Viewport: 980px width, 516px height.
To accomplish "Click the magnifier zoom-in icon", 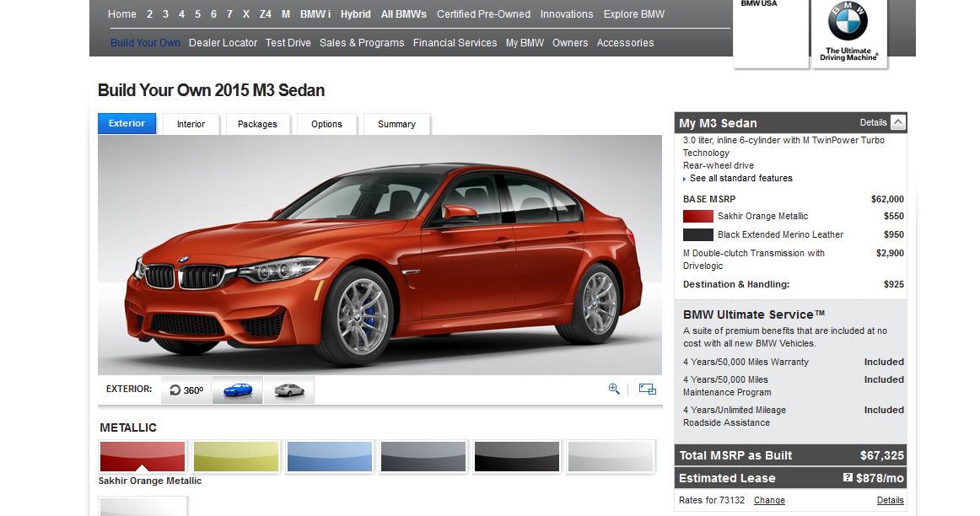I will click(614, 389).
